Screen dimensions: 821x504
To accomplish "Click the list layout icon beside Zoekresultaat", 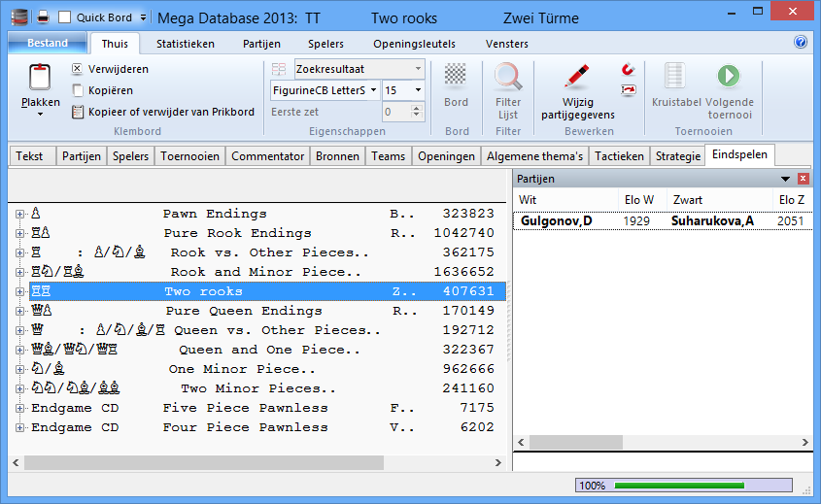I will click(x=279, y=69).
